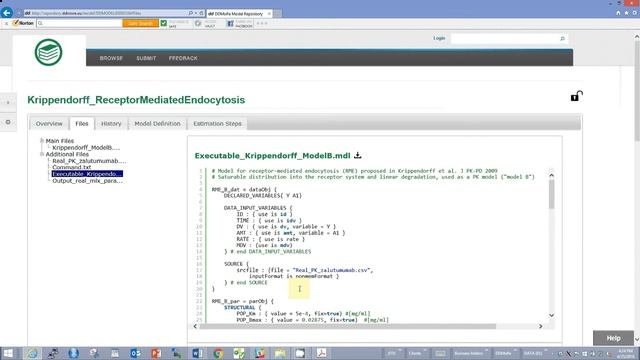The width and height of the screenshot is (640, 360).
Task: Select Command.txt in the file tree
Action: coord(71,167)
